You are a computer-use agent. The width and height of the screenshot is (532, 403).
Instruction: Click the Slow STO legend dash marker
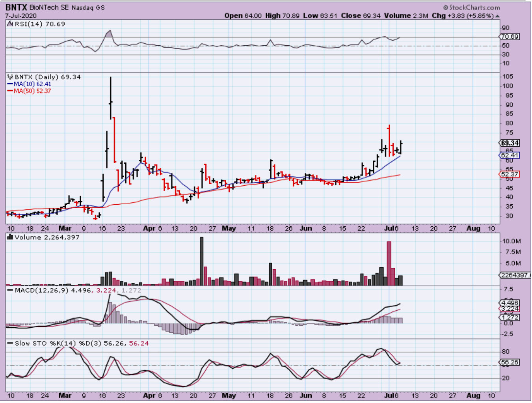tap(10, 343)
